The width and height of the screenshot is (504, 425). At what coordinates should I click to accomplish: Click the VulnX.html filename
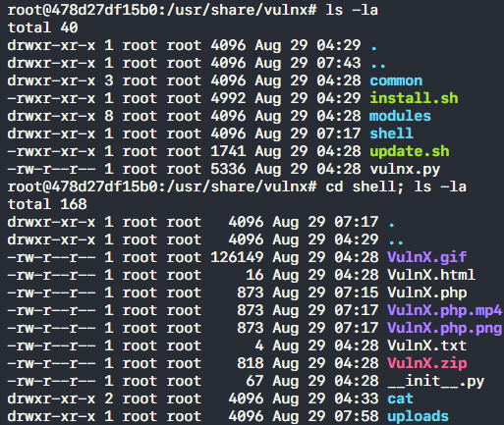pos(431,275)
